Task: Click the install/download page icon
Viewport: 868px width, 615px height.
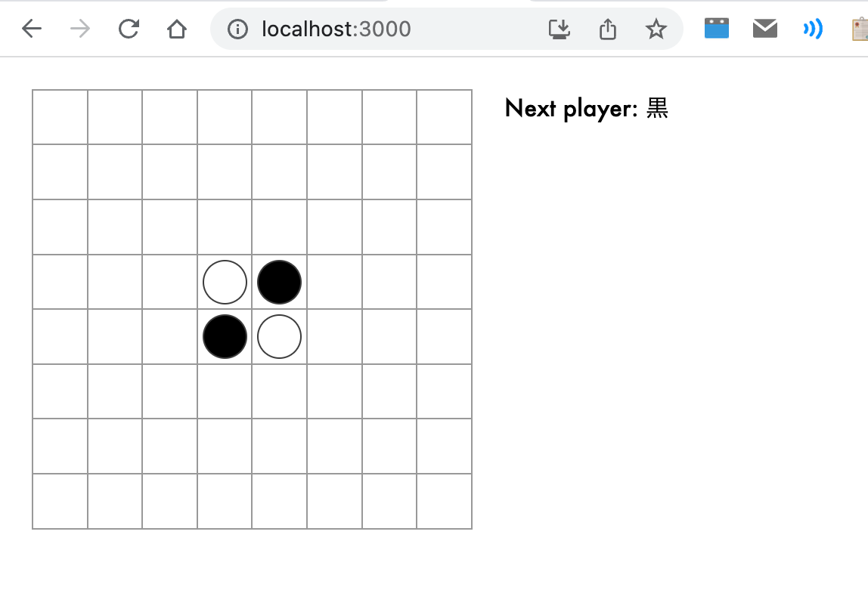Action: click(x=560, y=28)
